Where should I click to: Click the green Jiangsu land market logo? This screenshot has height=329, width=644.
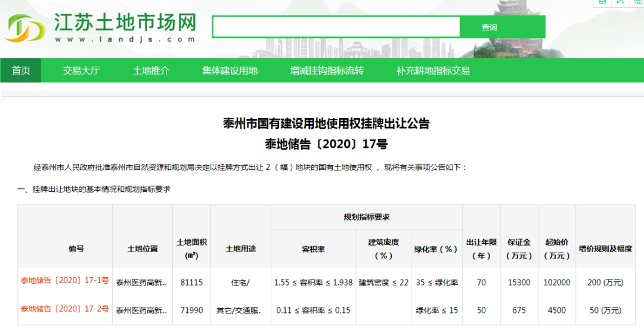pyautogui.click(x=24, y=27)
